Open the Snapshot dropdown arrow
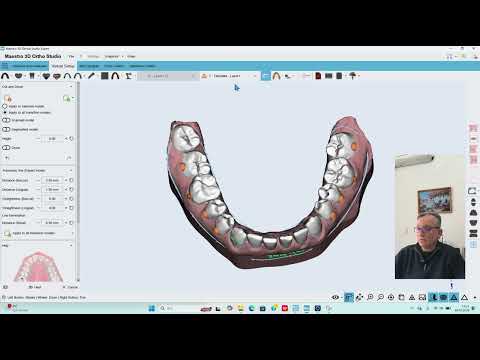480x360 pixels. 123,56
